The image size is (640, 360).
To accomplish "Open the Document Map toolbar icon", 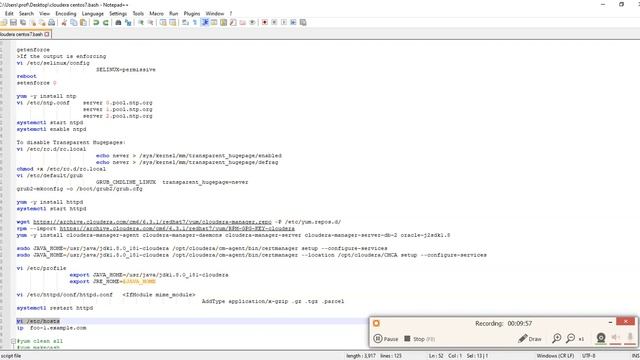I will [x=224, y=22].
